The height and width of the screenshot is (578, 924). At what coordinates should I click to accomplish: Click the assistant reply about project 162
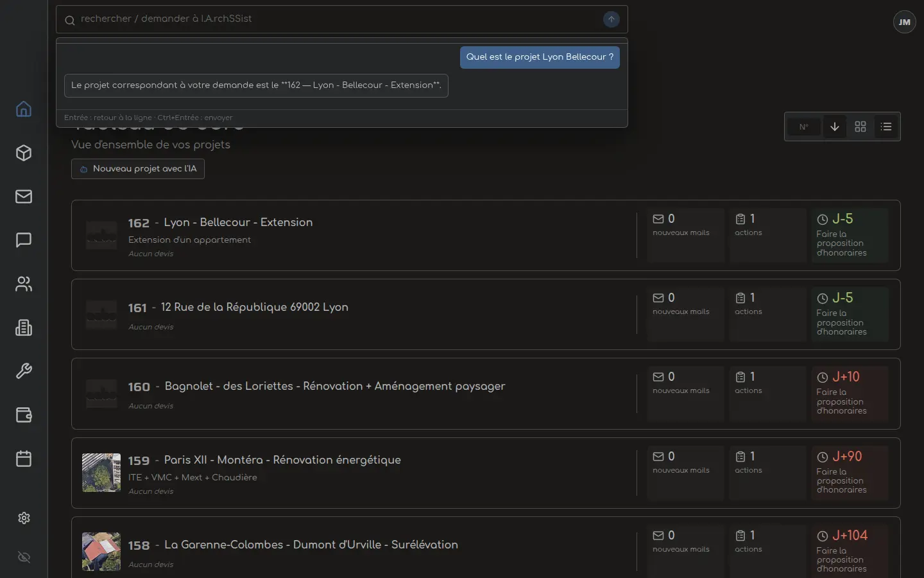pyautogui.click(x=256, y=85)
